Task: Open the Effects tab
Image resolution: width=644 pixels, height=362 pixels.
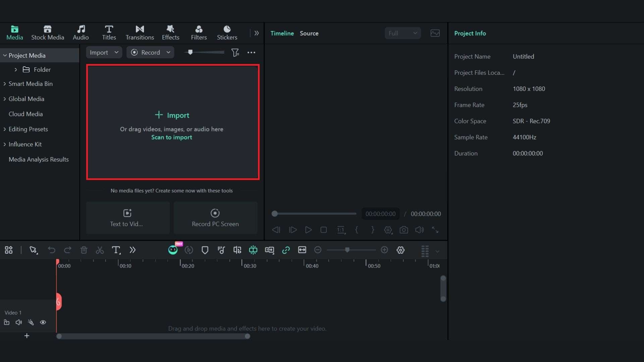Action: coord(170,33)
